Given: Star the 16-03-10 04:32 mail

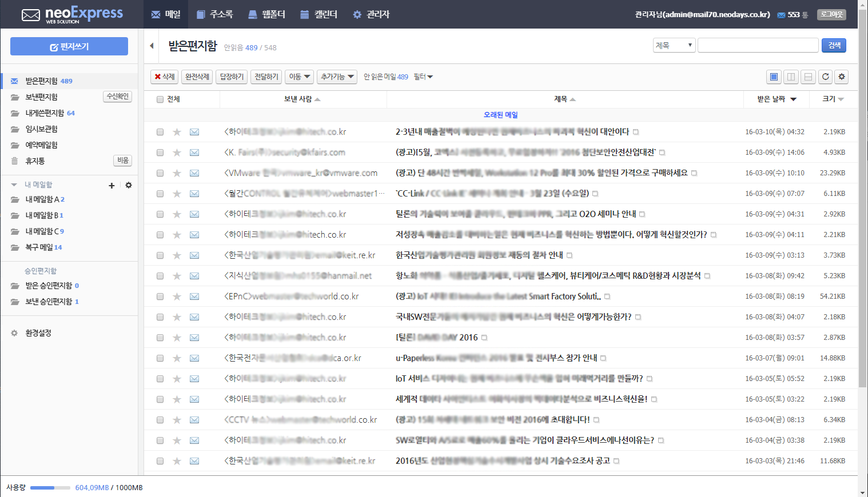Looking at the screenshot, I should [177, 132].
